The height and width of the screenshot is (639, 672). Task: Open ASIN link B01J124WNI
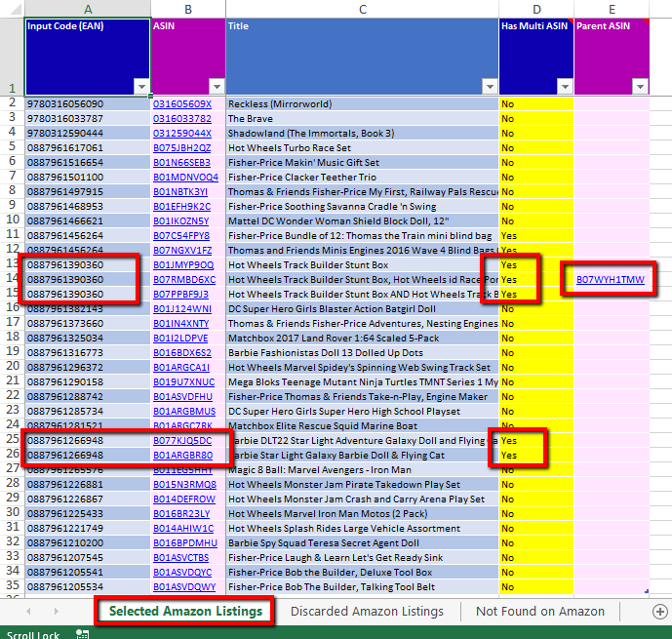(x=182, y=309)
